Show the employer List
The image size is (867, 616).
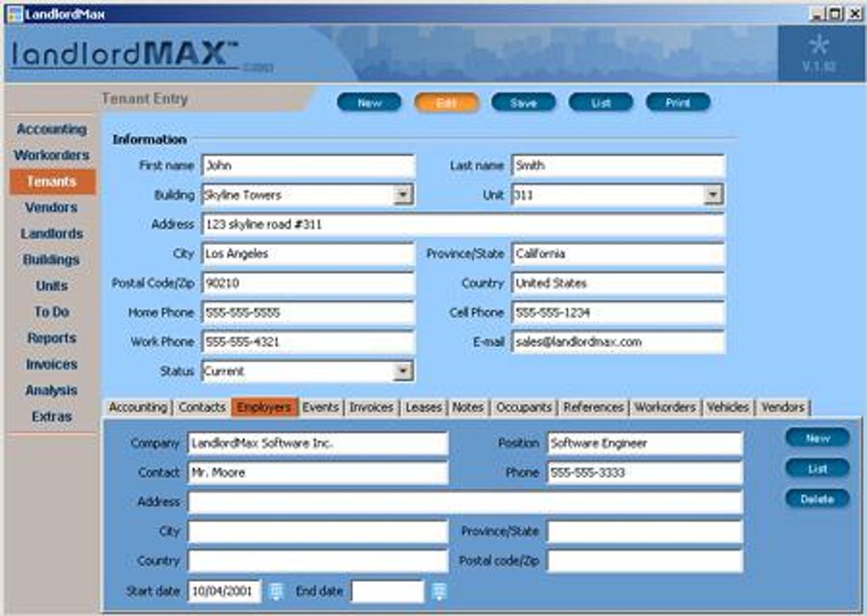[x=818, y=468]
